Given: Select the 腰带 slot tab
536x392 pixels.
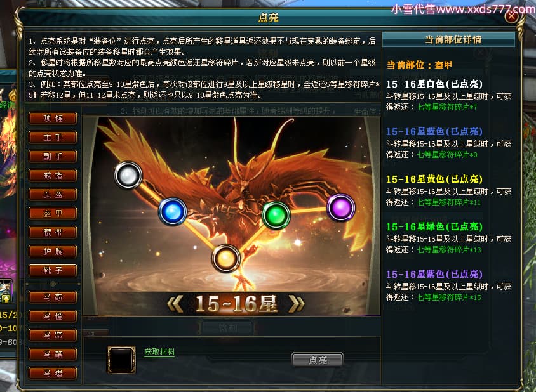Looking at the screenshot, I should click(53, 233).
